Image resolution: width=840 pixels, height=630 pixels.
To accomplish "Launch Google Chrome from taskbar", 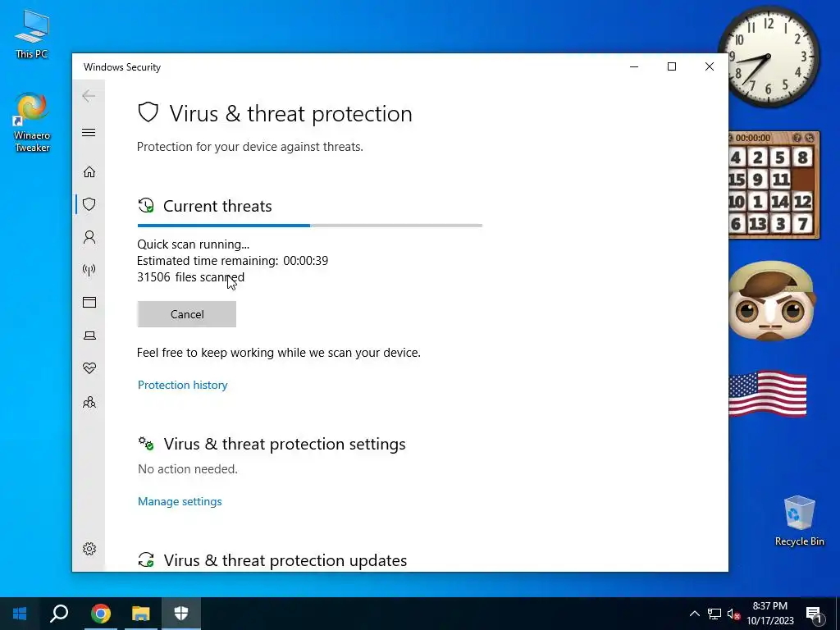I will click(100, 614).
